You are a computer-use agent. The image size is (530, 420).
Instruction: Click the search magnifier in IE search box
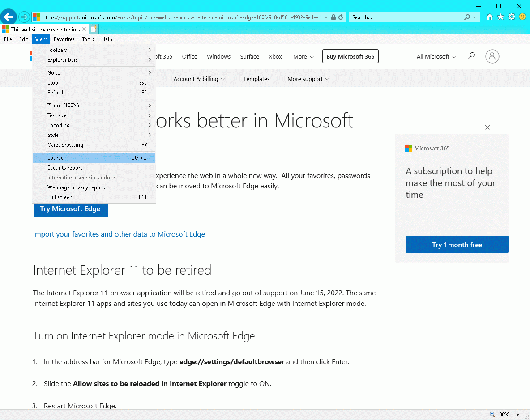(x=467, y=17)
